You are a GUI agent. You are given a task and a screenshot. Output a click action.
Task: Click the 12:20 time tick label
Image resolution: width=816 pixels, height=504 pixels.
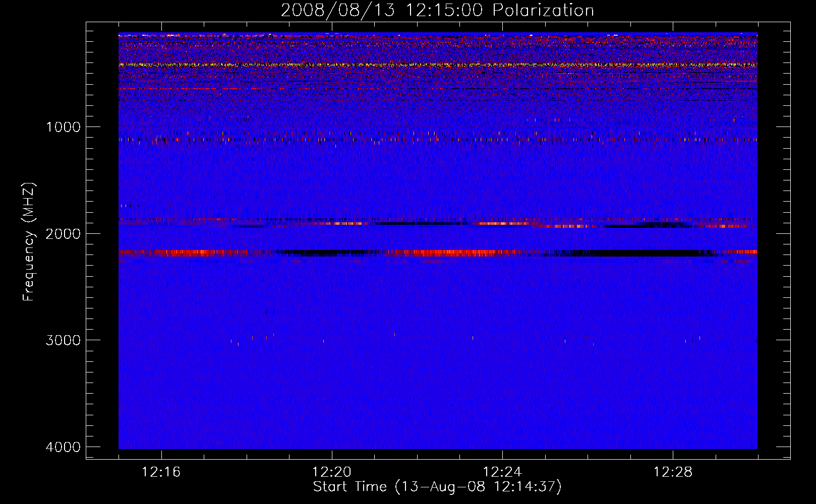[x=331, y=472]
